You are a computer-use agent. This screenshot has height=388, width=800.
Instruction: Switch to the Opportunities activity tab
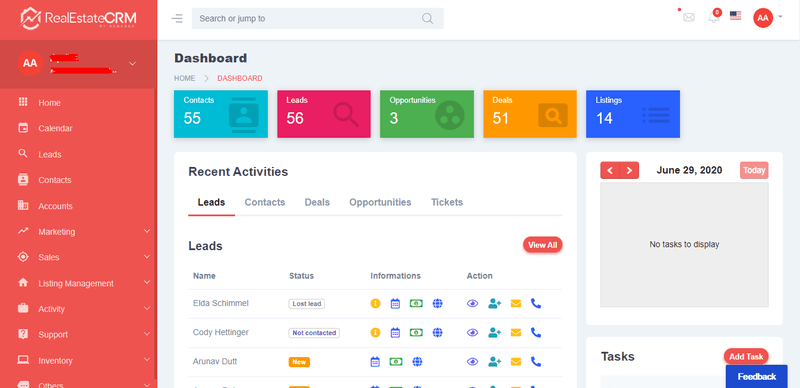point(380,202)
